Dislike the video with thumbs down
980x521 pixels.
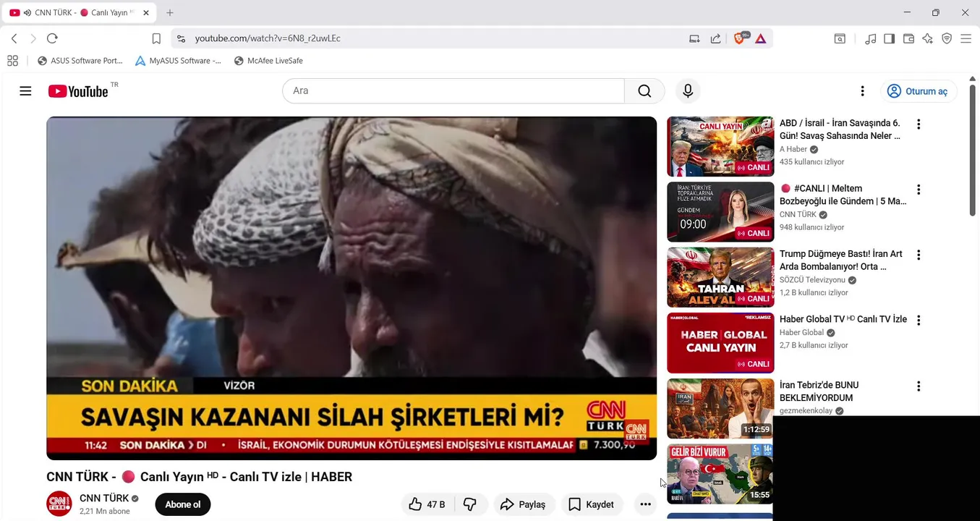click(470, 504)
